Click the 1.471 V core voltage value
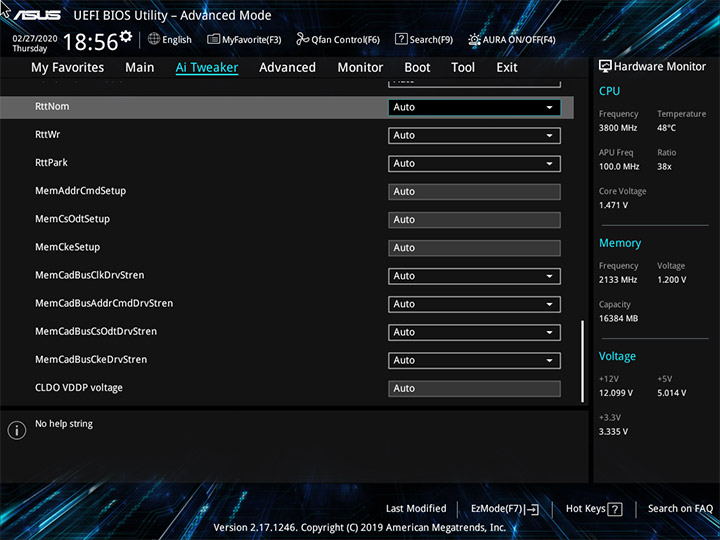720x540 pixels. [x=613, y=205]
